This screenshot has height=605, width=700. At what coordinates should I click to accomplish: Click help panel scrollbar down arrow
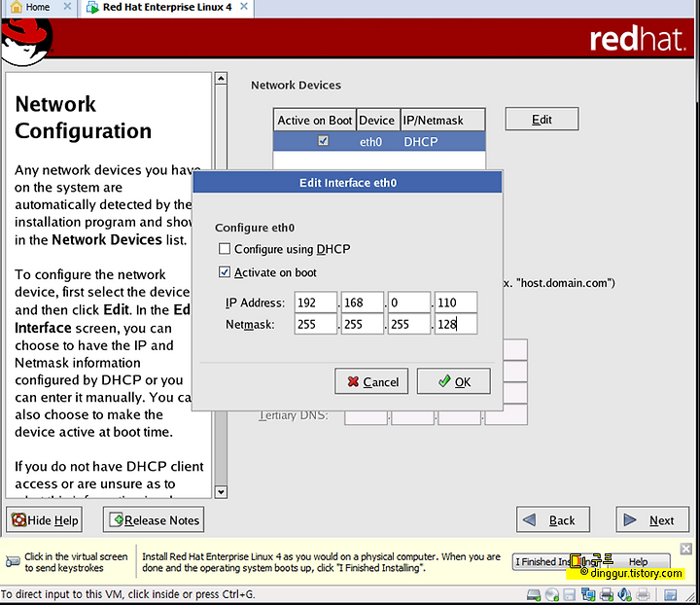pos(221,491)
